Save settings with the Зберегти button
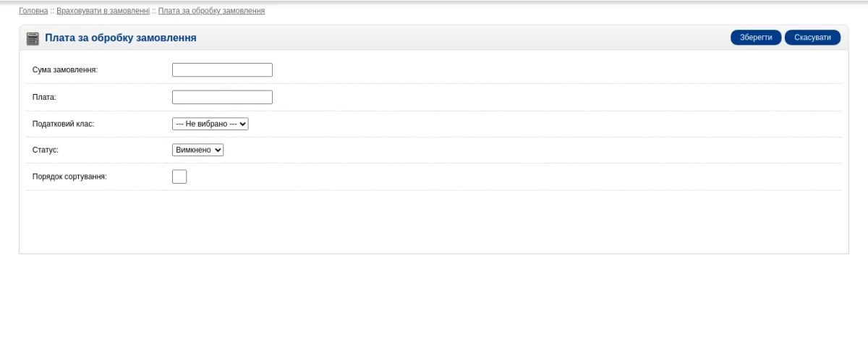This screenshot has height=345, width=868. [x=756, y=38]
